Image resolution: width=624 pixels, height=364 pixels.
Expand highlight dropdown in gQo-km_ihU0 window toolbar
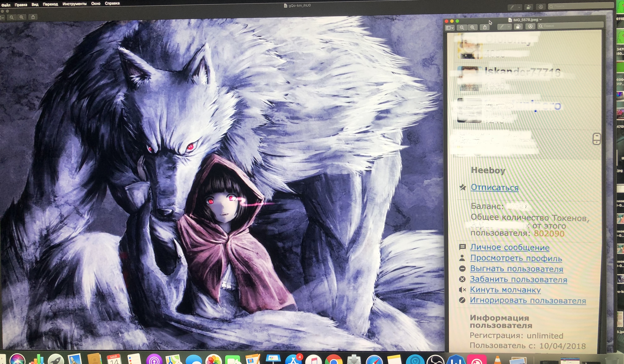click(x=519, y=7)
